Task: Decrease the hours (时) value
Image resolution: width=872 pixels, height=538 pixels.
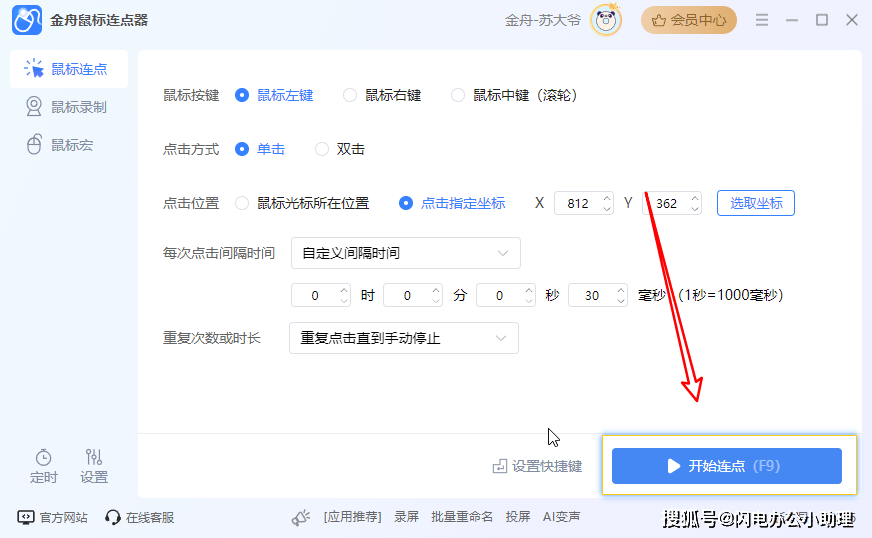Action: [x=344, y=301]
